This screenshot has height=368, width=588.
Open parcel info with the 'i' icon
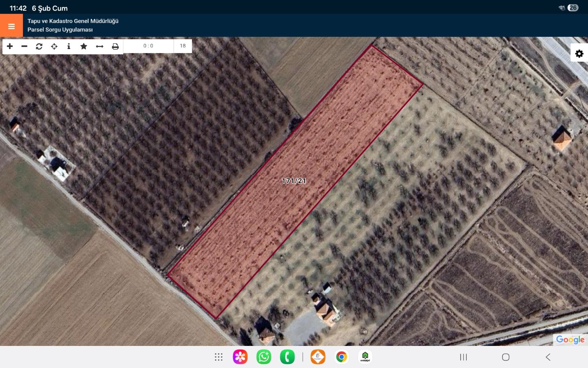coord(69,46)
